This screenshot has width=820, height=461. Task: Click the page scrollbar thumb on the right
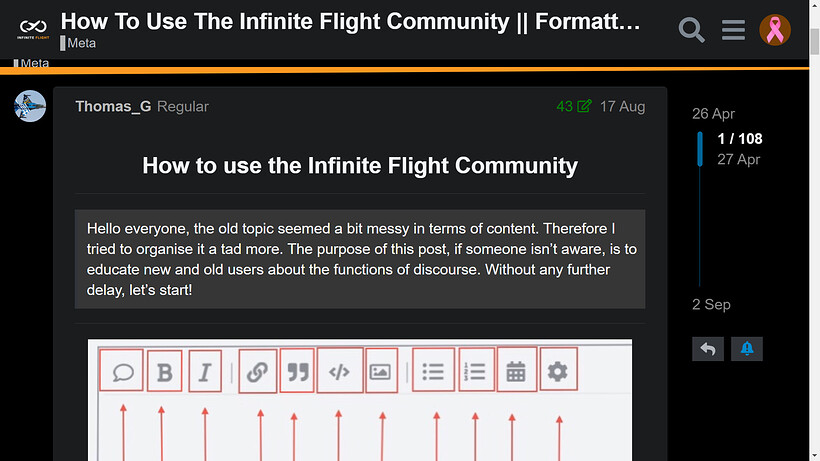coord(814,41)
